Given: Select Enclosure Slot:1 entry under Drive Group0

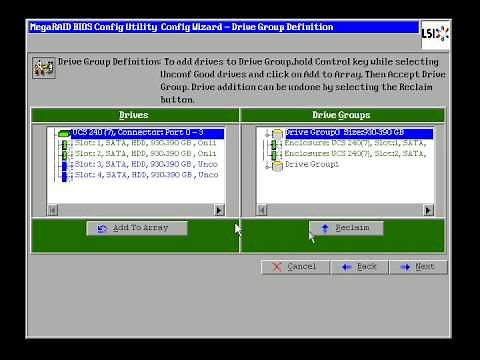Looking at the screenshot, I should tap(355, 143).
